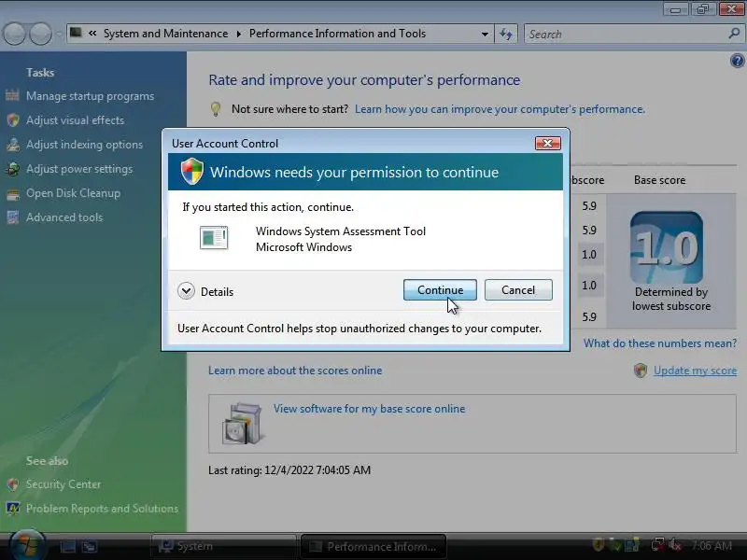Expand the arrow after System and Maintenance
The height and width of the screenshot is (560, 747).
239,34
